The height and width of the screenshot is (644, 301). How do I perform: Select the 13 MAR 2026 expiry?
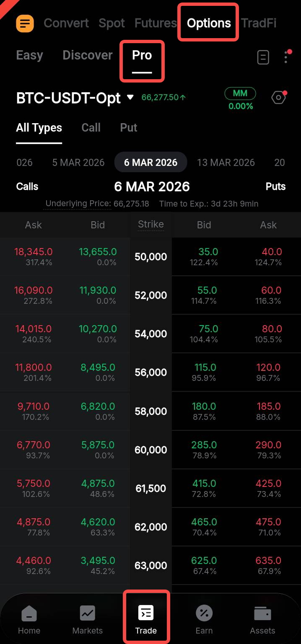coord(226,163)
